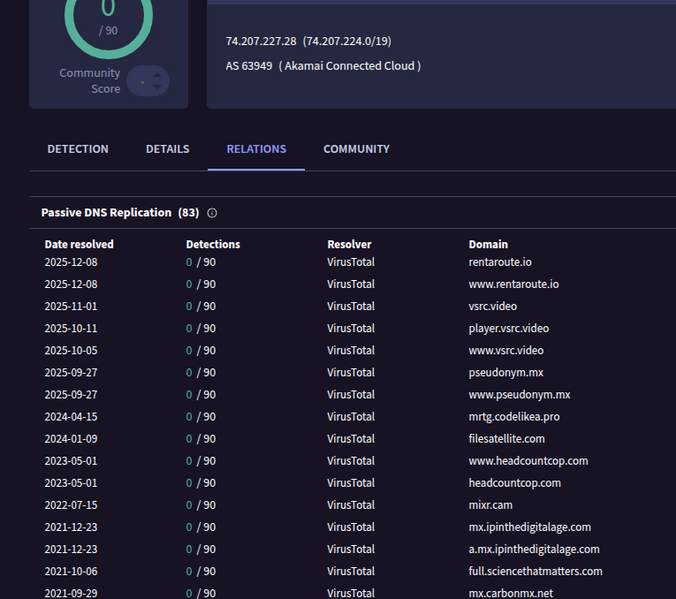Click the date 2021-10-06 for full.sciencethatmatters.com
This screenshot has height=599, width=676.
pos(71,571)
